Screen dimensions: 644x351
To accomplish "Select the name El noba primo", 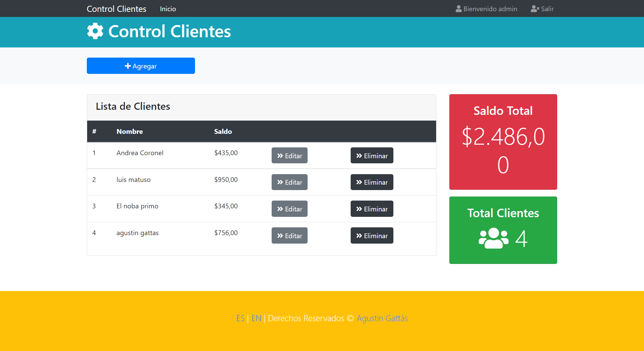I will click(137, 206).
